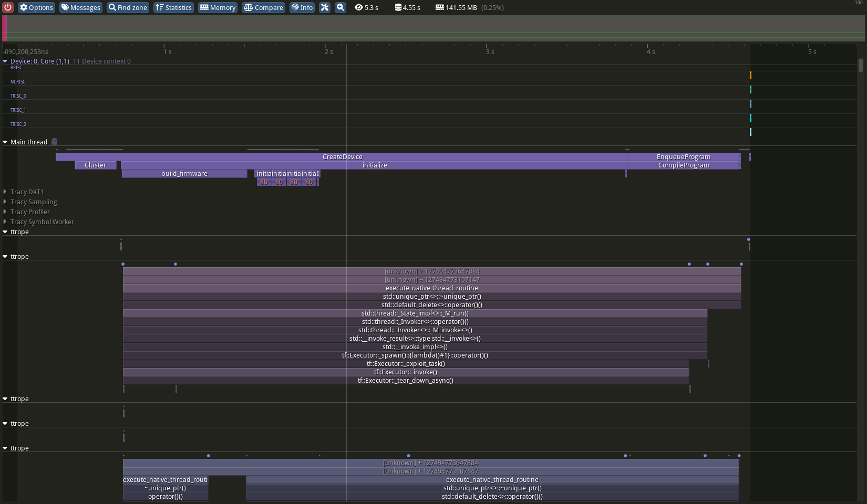Open the Info fingerprint window
The width and height of the screenshot is (867, 504).
tap(302, 7)
